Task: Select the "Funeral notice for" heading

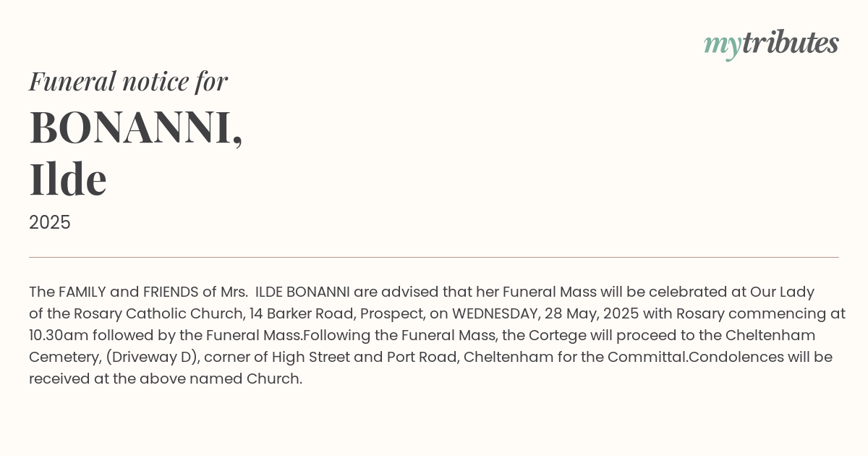Action: coord(129,81)
